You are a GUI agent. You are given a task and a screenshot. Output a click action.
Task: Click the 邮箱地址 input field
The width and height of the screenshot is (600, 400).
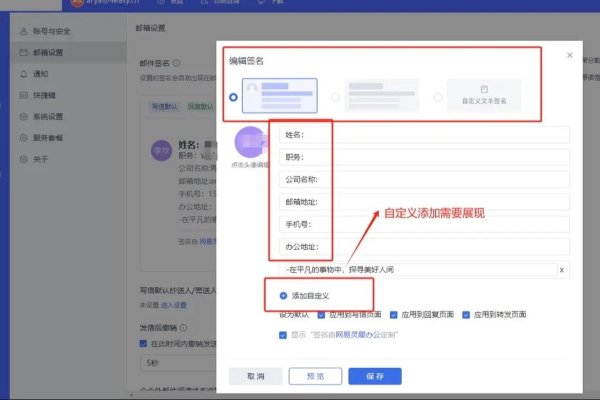click(424, 202)
